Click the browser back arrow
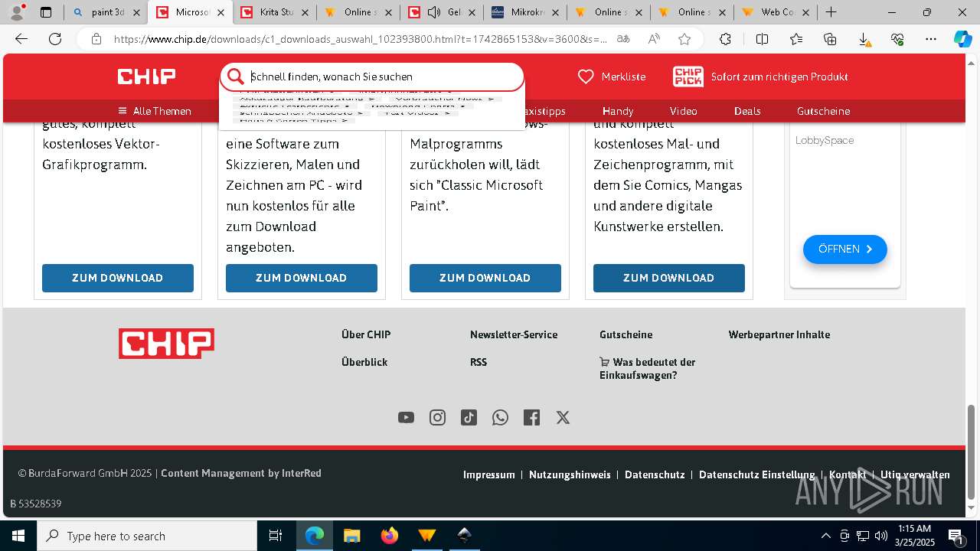The height and width of the screenshot is (551, 980). point(21,39)
